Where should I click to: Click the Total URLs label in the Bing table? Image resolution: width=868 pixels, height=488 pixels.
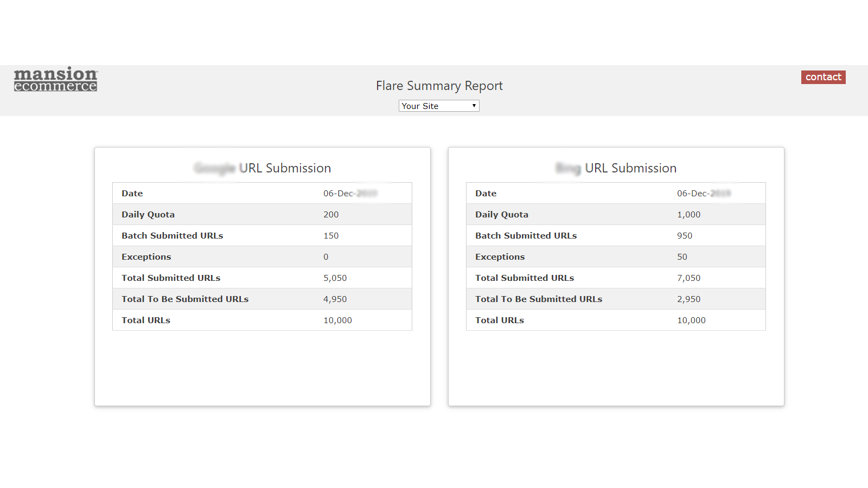pyautogui.click(x=500, y=320)
